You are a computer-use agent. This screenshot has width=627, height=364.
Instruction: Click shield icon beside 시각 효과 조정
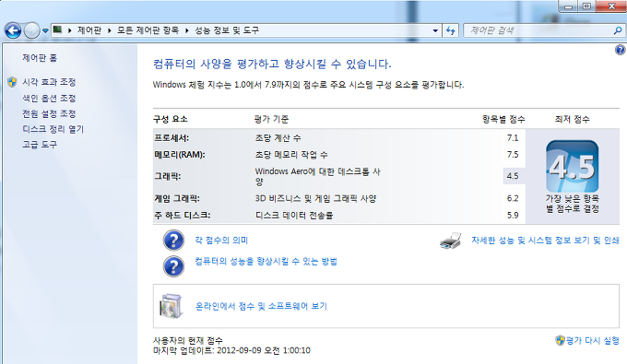[12, 82]
